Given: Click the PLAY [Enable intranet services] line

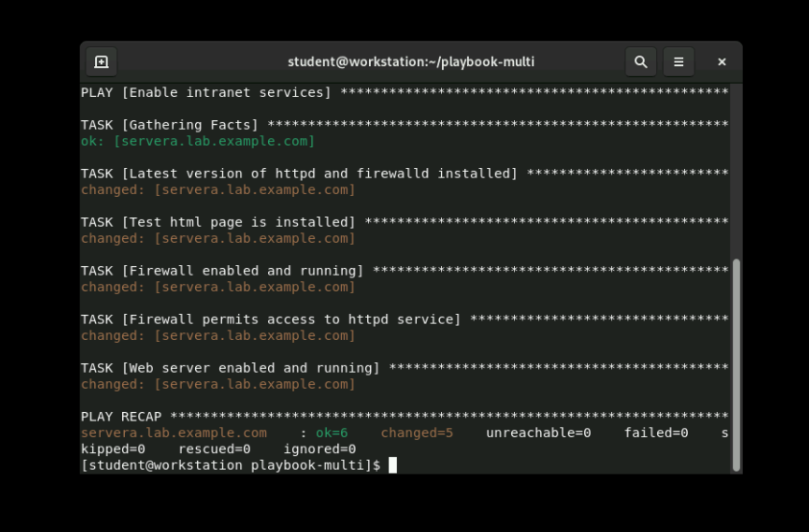Looking at the screenshot, I should coord(404,93).
